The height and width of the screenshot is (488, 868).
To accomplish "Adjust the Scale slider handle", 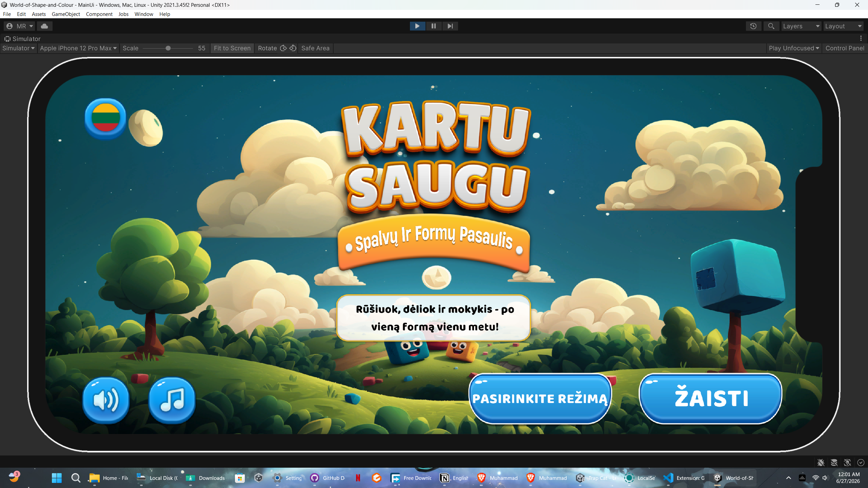I will [x=168, y=48].
